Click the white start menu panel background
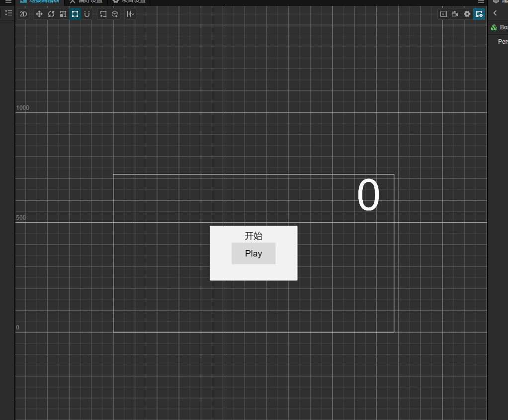 click(254, 273)
